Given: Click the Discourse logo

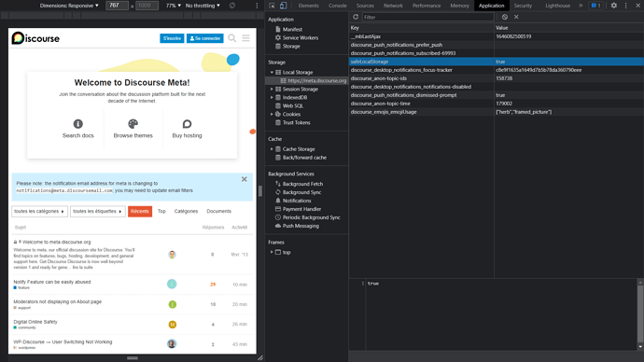Looking at the screenshot, I should (35, 38).
